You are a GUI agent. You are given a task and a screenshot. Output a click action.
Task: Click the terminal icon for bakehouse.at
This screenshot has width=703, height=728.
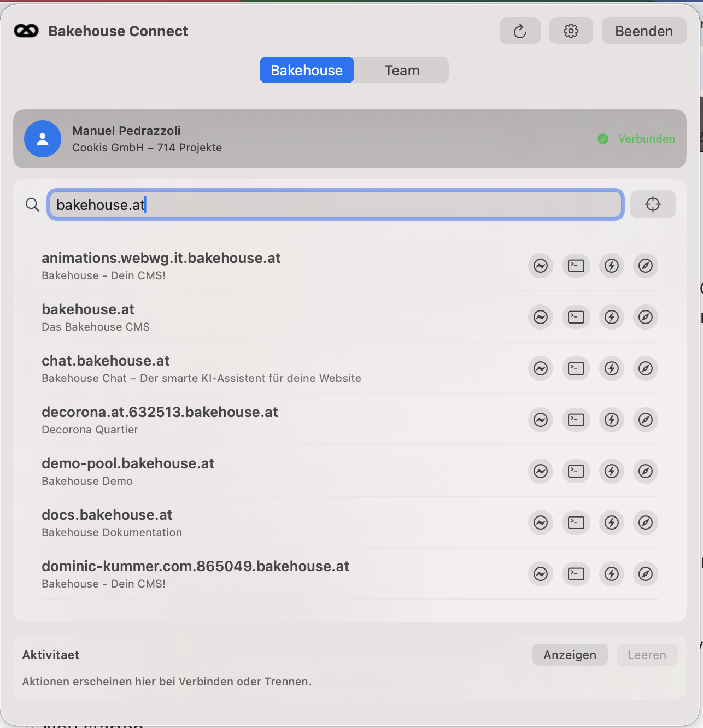click(576, 317)
